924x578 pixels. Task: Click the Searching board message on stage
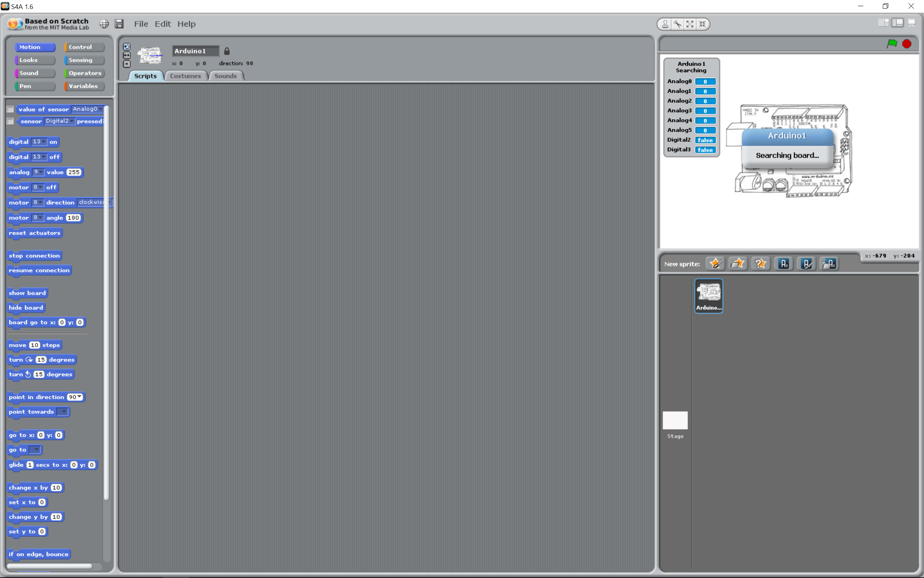click(x=787, y=155)
